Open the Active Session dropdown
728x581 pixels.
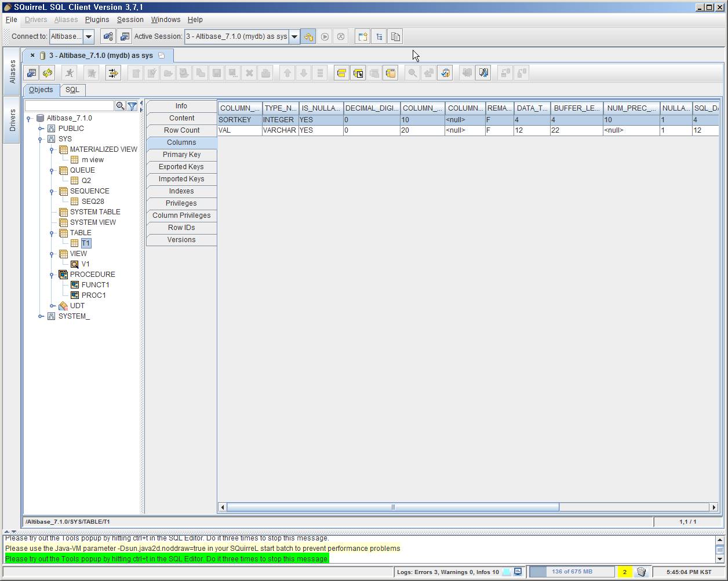click(x=294, y=36)
